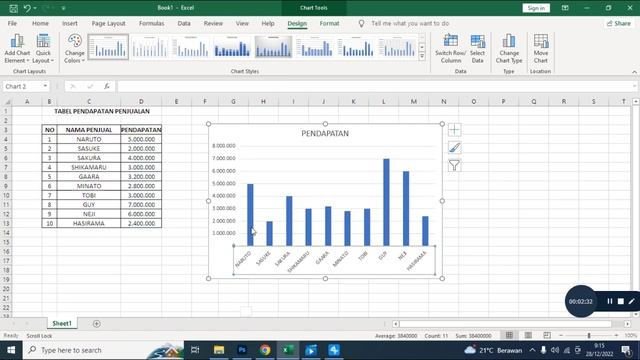Screen dimensions: 640x360
Task: Open the File tab
Action: click(12, 24)
